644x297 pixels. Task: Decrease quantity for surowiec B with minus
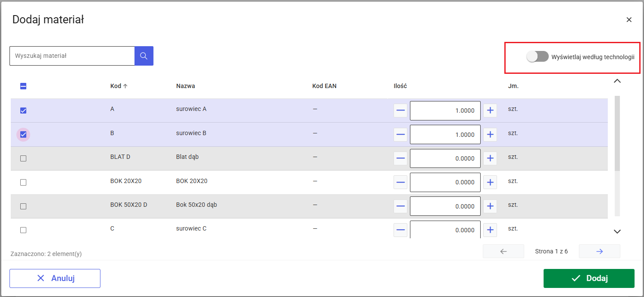[x=400, y=135]
